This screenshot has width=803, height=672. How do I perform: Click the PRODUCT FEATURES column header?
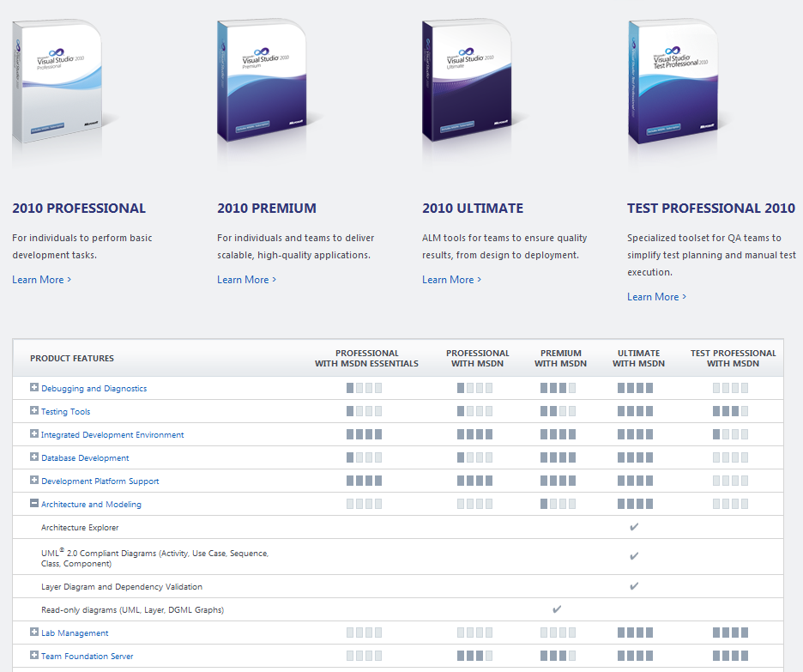click(x=72, y=359)
